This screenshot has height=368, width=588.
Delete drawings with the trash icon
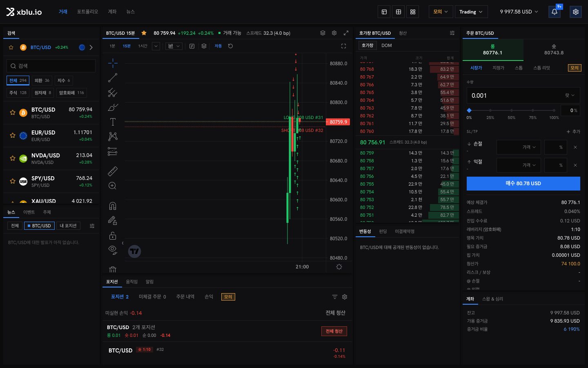click(x=113, y=269)
